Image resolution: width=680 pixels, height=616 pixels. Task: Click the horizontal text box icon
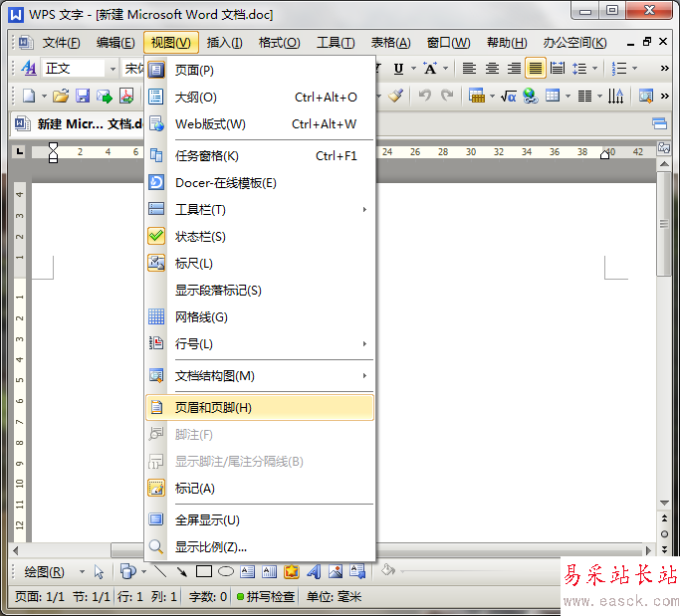click(x=247, y=571)
